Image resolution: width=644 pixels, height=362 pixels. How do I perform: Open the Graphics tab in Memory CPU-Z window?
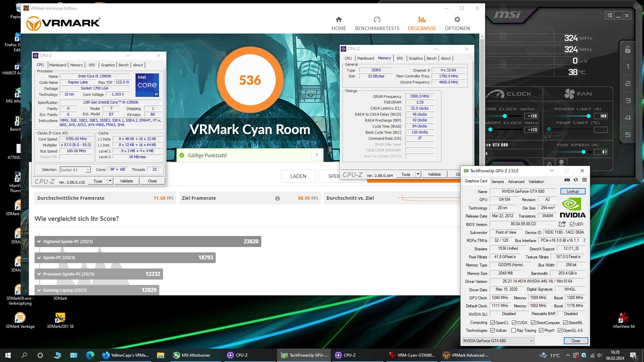[x=416, y=58]
